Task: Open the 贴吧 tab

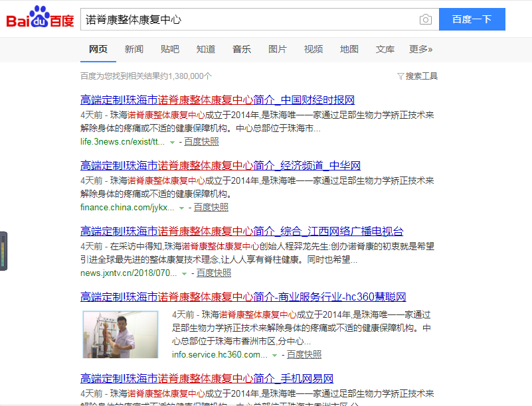Action: (170, 50)
